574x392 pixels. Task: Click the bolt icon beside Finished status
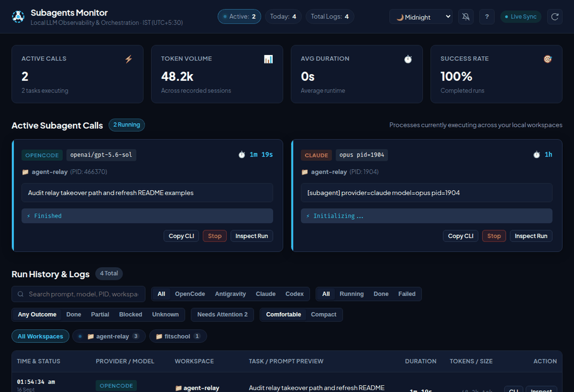point(29,216)
